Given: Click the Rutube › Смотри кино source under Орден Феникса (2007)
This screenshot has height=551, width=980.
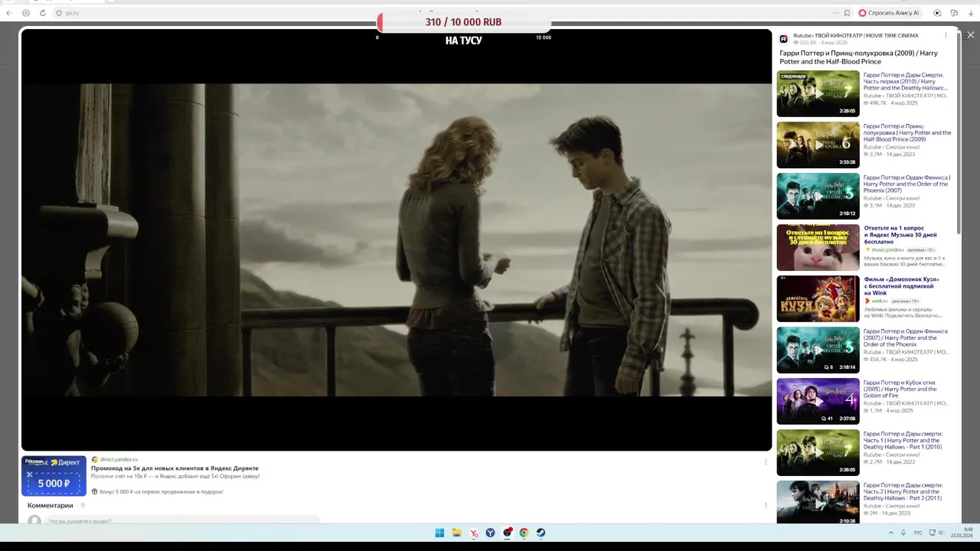Looking at the screenshot, I should pyautogui.click(x=891, y=198).
